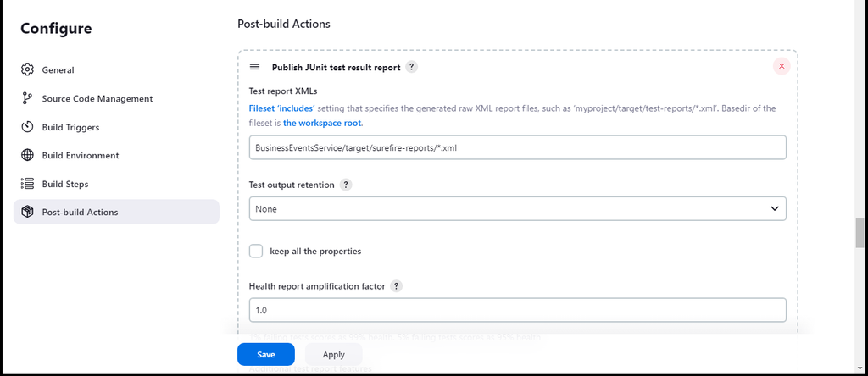Show help for Test output retention
Image resolution: width=868 pixels, height=376 pixels.
click(346, 185)
